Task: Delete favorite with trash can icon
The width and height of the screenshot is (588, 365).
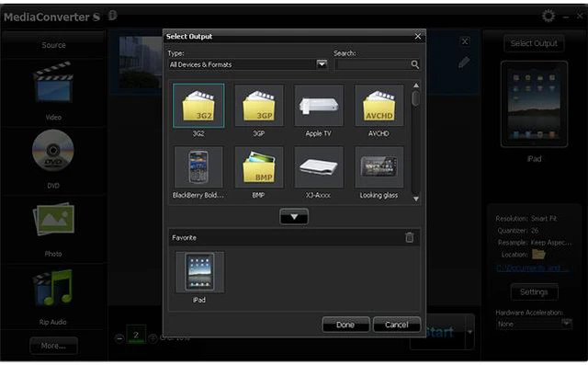Action: pos(410,237)
